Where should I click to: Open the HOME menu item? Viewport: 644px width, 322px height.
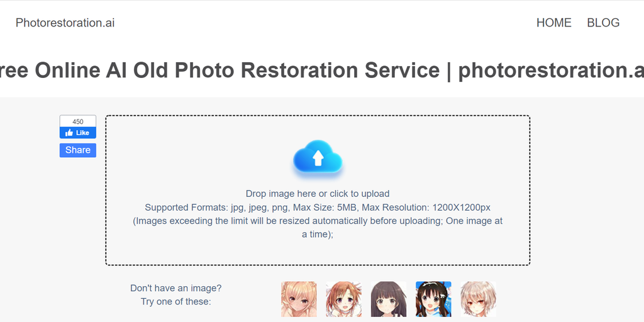[553, 23]
